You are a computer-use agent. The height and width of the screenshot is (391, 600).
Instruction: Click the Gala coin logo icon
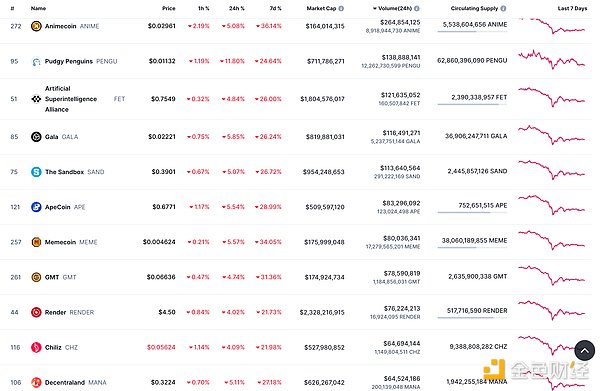pyautogui.click(x=36, y=137)
